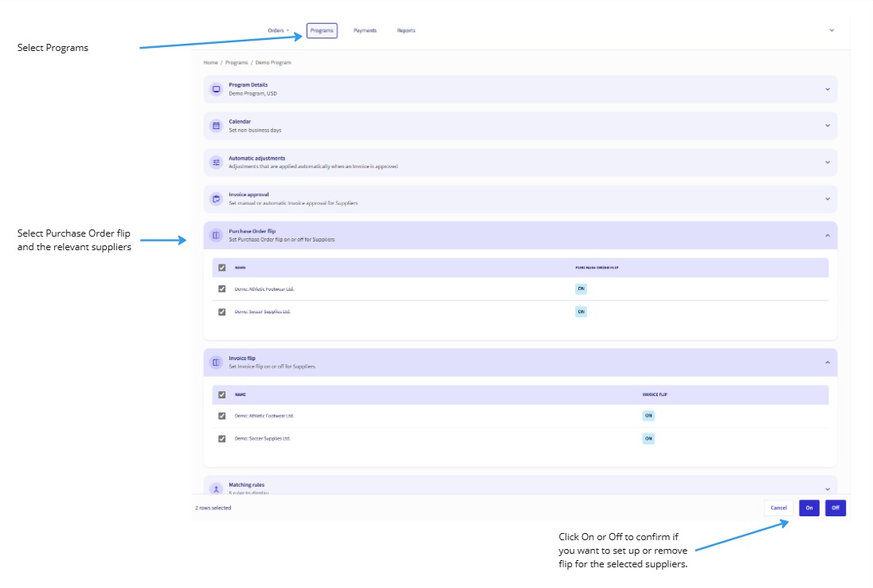The height and width of the screenshot is (588, 873).
Task: Click the 'Set non business days' description
Action: pos(255,131)
